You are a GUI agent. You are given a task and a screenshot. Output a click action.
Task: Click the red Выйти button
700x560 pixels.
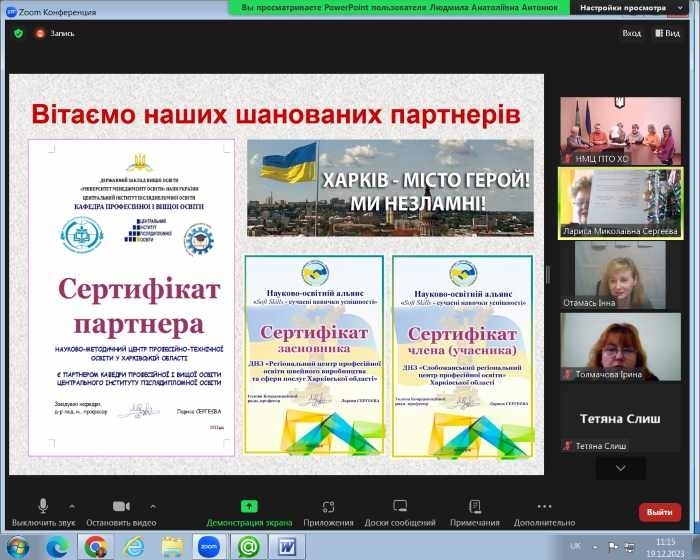[x=659, y=511]
